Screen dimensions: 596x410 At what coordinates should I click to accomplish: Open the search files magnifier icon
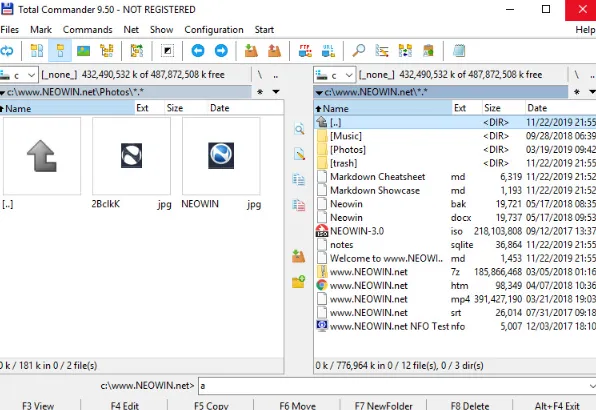point(358,51)
